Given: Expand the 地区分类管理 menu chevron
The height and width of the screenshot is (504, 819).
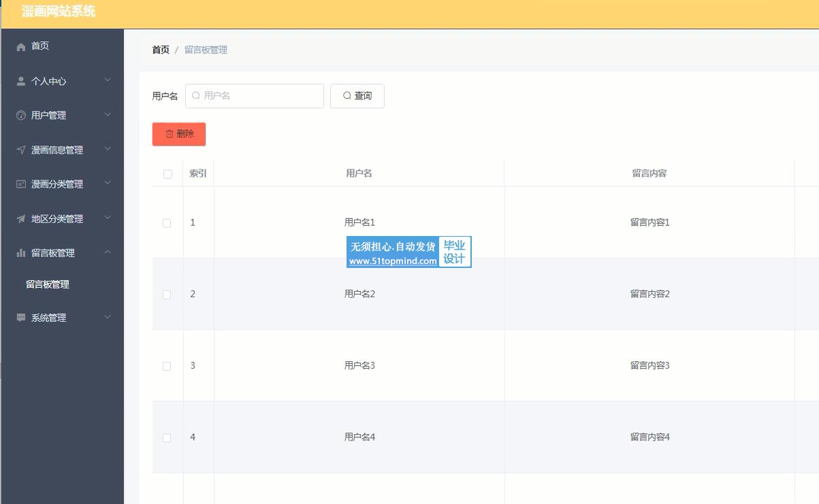Looking at the screenshot, I should tap(108, 218).
